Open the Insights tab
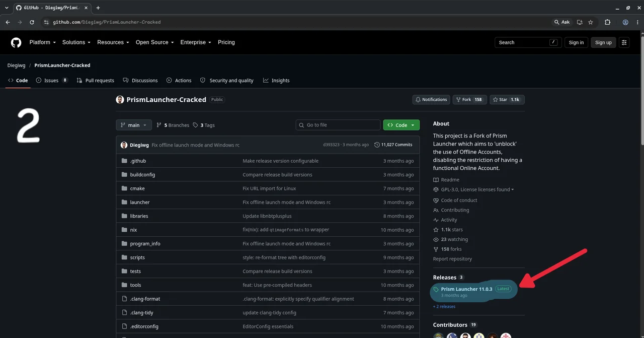This screenshot has height=338, width=644. (x=276, y=81)
